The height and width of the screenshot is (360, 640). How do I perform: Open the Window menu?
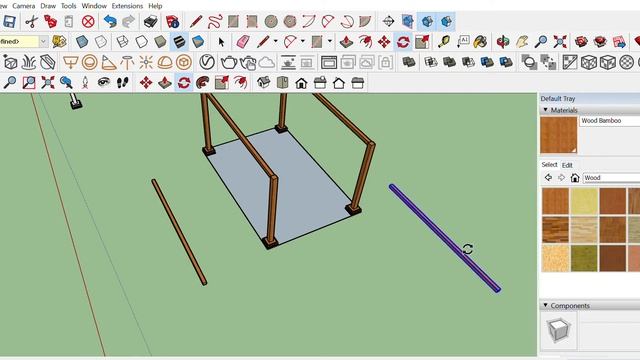click(x=94, y=6)
